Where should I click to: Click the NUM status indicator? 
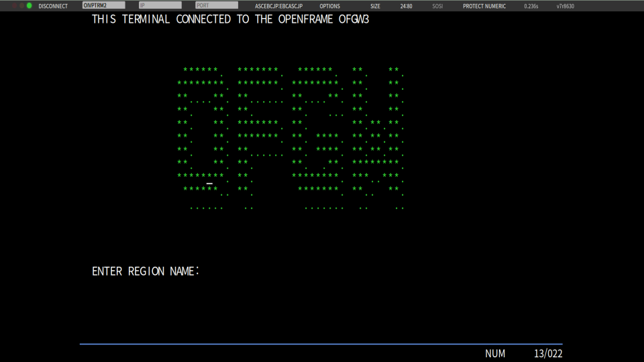pyautogui.click(x=495, y=353)
